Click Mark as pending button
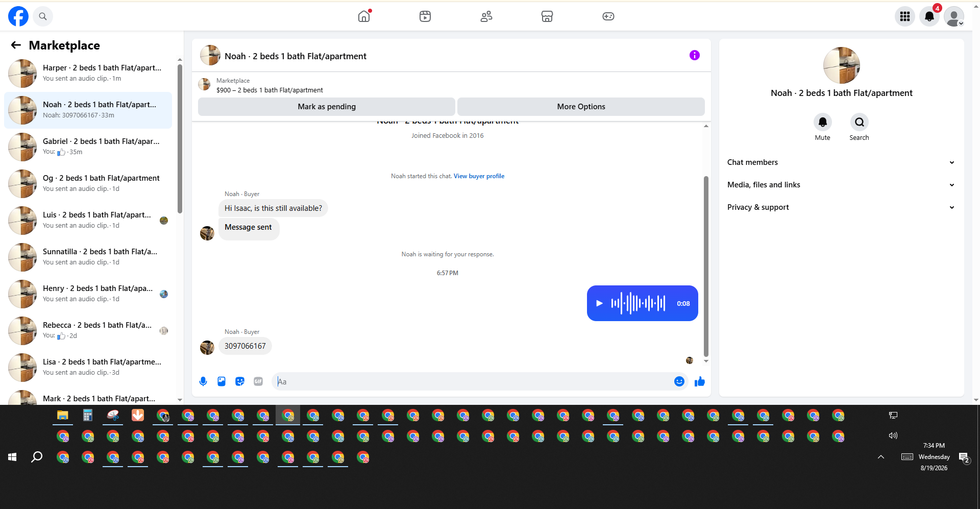Screen dimensions: 980x509 tap(327, 107)
